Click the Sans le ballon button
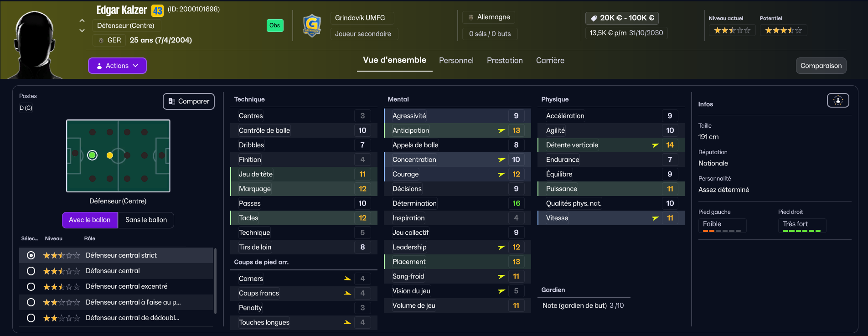Image resolution: width=868 pixels, height=336 pixels. click(146, 220)
